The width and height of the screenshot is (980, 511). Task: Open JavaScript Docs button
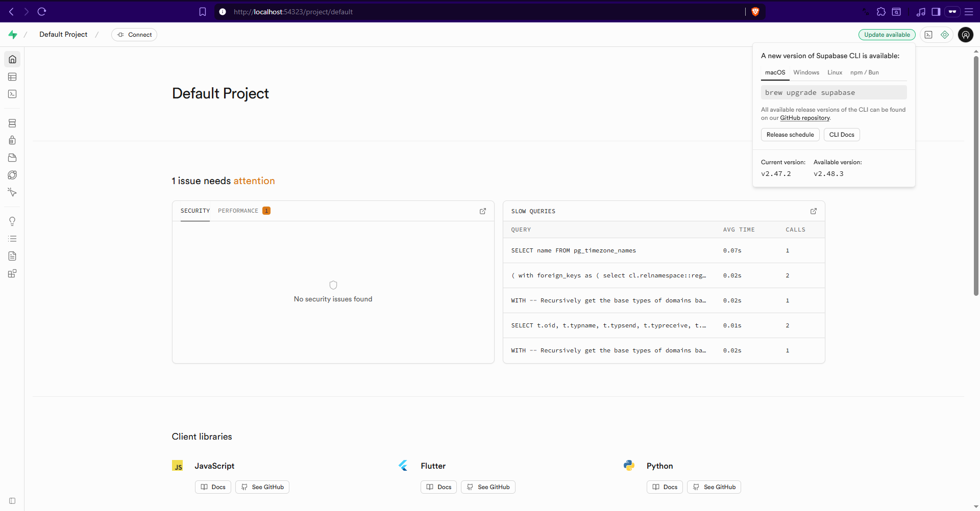(x=213, y=487)
